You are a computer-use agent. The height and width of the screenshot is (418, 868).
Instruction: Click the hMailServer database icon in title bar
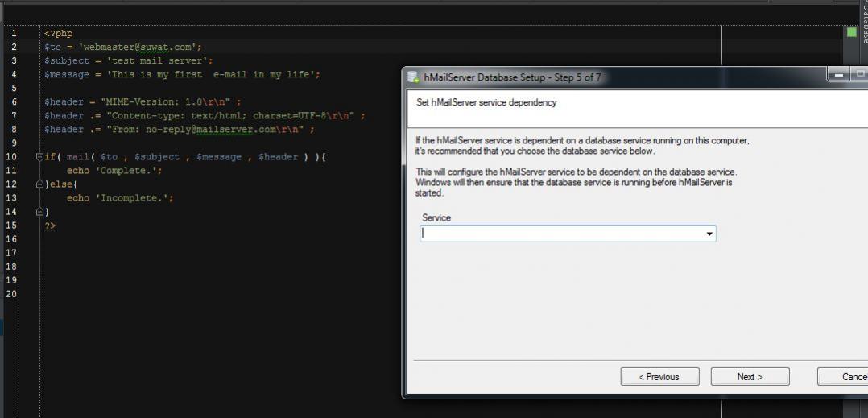pyautogui.click(x=413, y=77)
